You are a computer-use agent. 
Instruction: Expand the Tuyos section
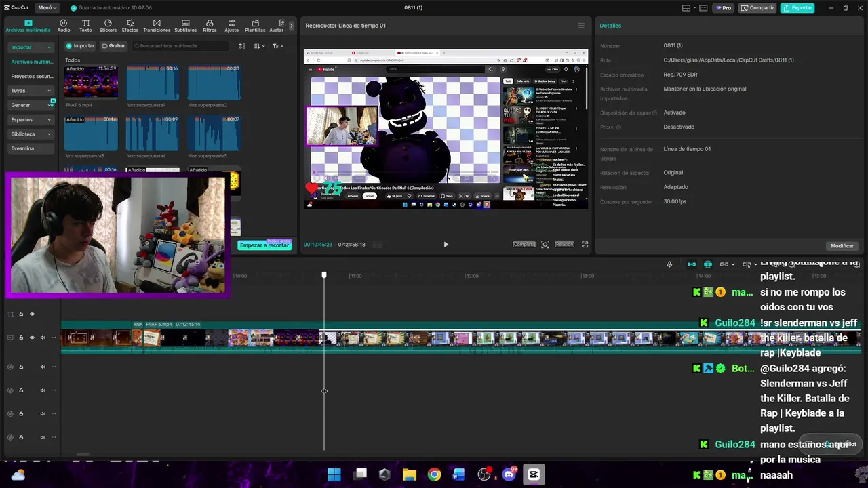pos(31,91)
